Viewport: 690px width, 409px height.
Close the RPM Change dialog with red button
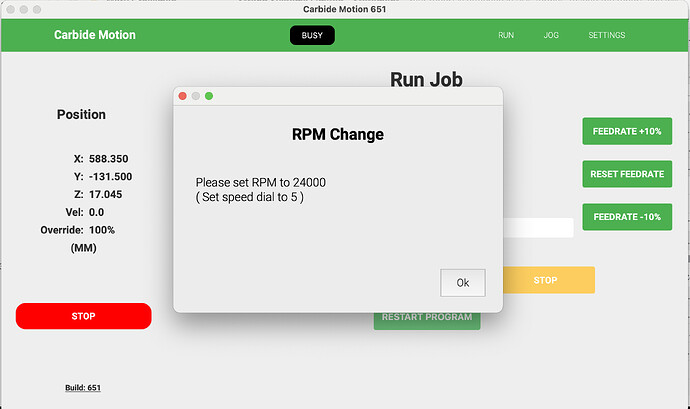point(183,96)
